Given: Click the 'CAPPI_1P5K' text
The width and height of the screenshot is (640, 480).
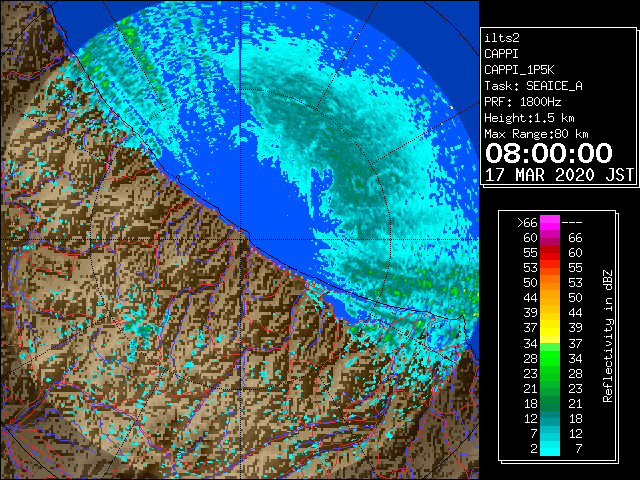Looking at the screenshot, I should coord(519,70).
